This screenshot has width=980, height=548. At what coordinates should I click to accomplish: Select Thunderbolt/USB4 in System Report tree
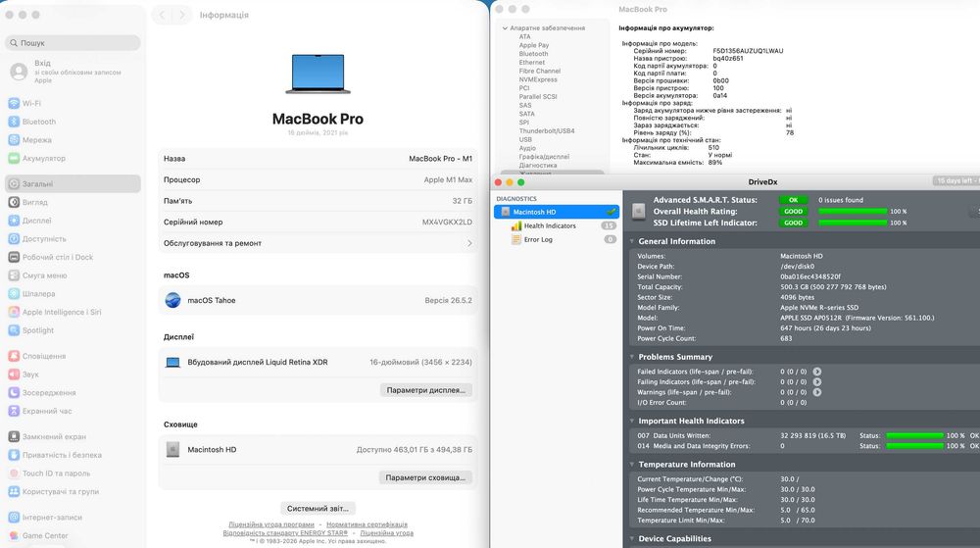[x=546, y=130]
